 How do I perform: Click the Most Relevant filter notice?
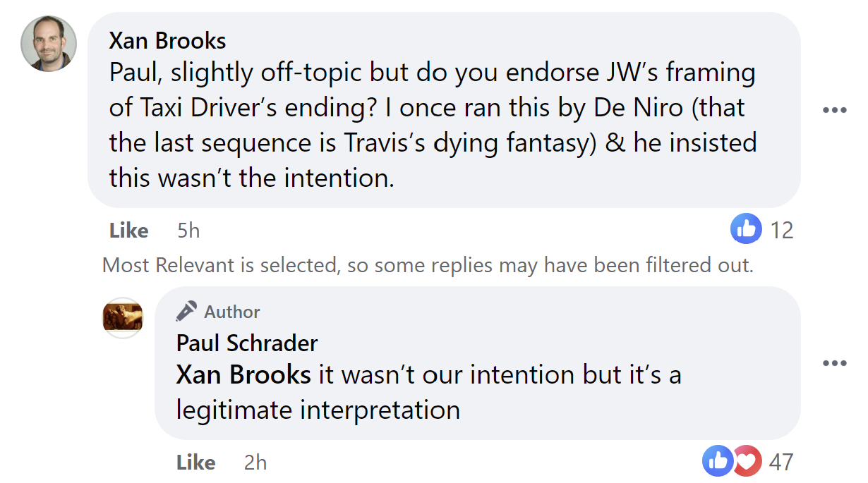click(x=428, y=265)
